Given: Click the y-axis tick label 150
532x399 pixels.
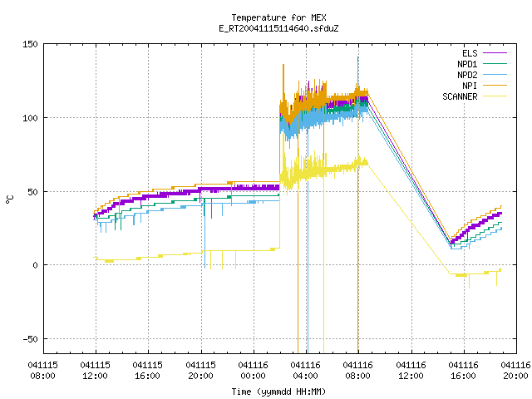Looking at the screenshot, I should click(x=30, y=44).
